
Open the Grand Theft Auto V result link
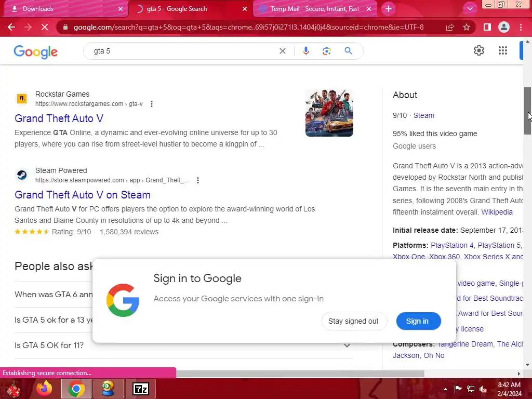coord(59,118)
